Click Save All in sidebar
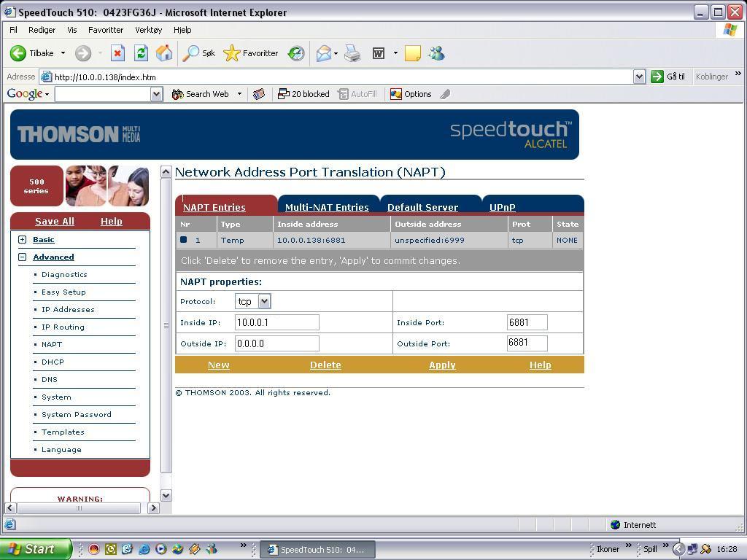The image size is (747, 560). point(55,221)
